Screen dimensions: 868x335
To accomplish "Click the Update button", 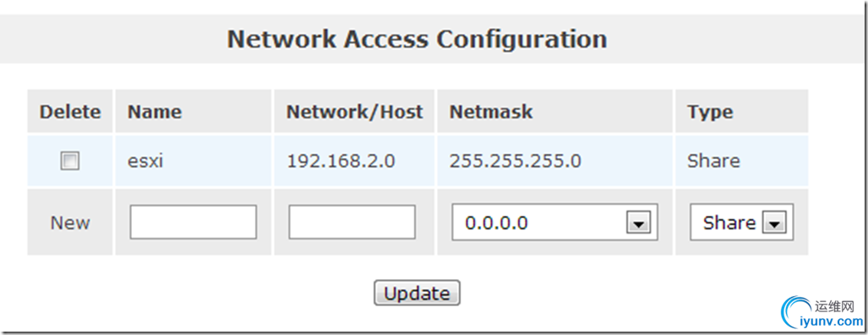I will [x=417, y=293].
